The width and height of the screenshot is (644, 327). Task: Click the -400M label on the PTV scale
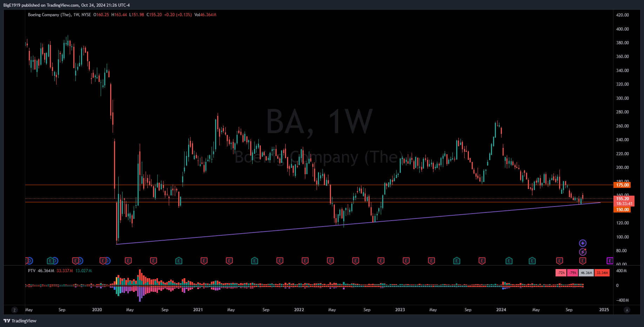(x=622, y=300)
